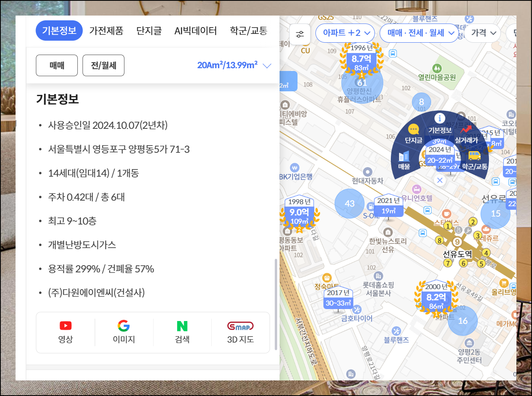Select subway exit 1 marker
This screenshot has height=396, width=532.
448,226
